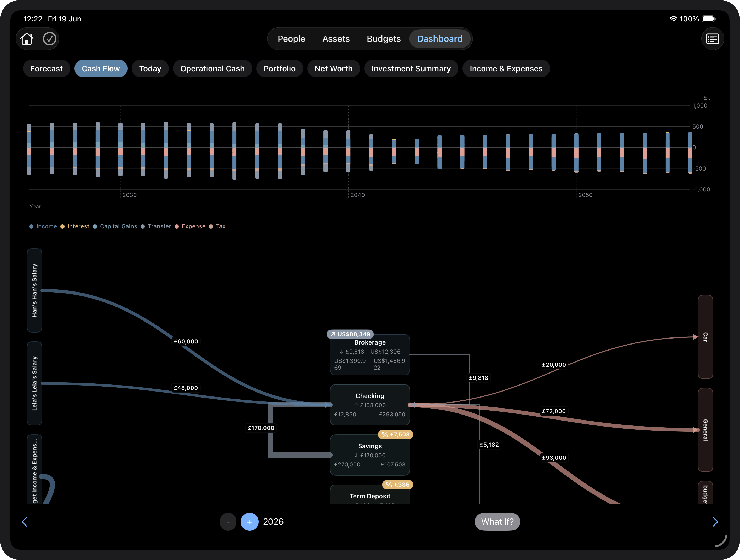Toggle Transfer series in legend
This screenshot has width=740, height=560.
[x=156, y=226]
